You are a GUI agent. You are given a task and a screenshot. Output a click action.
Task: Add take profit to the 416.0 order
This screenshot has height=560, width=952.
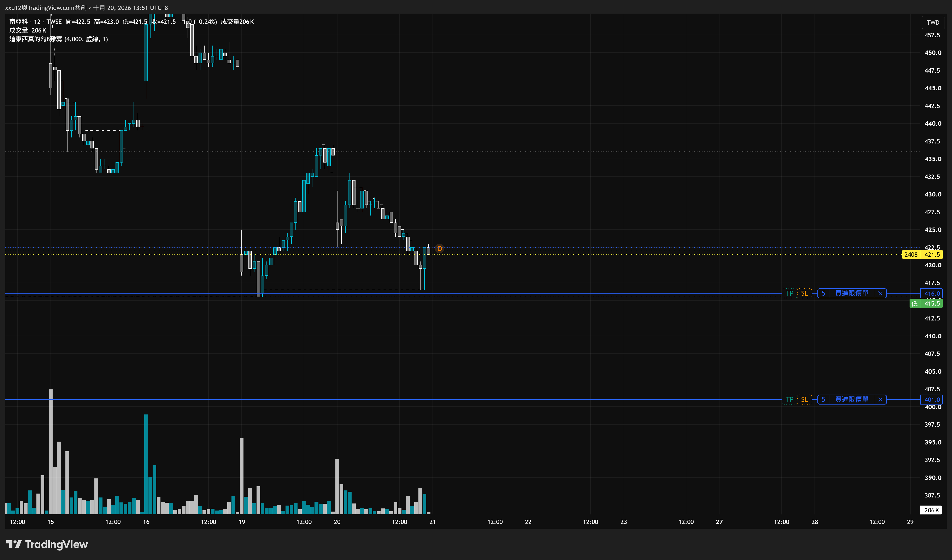point(789,293)
